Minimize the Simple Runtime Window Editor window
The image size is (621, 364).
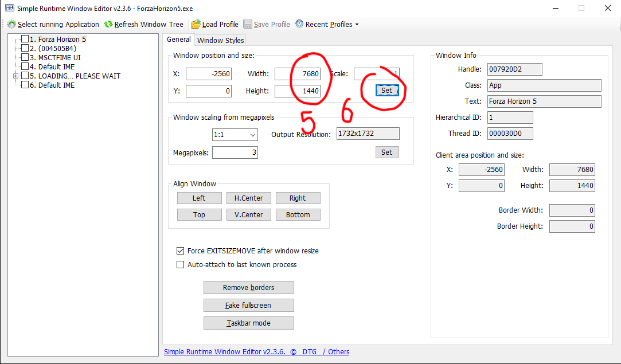[x=556, y=9]
